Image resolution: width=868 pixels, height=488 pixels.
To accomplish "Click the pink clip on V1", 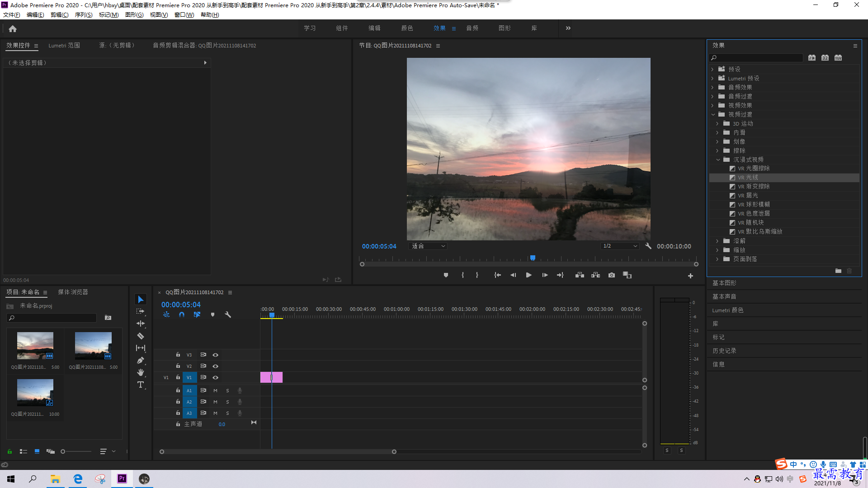I will point(271,377).
